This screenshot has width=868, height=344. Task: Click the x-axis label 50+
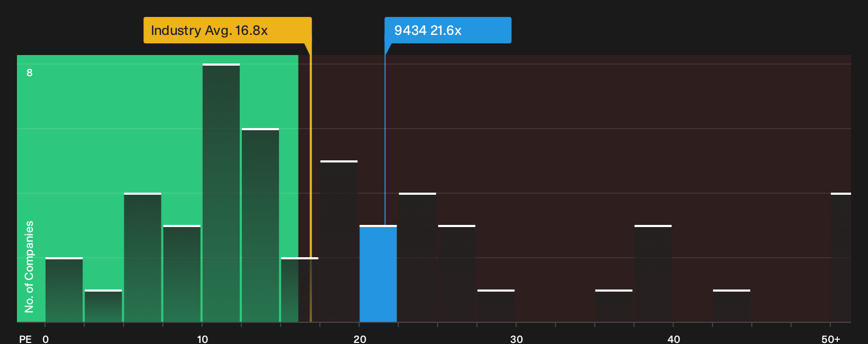pyautogui.click(x=831, y=339)
